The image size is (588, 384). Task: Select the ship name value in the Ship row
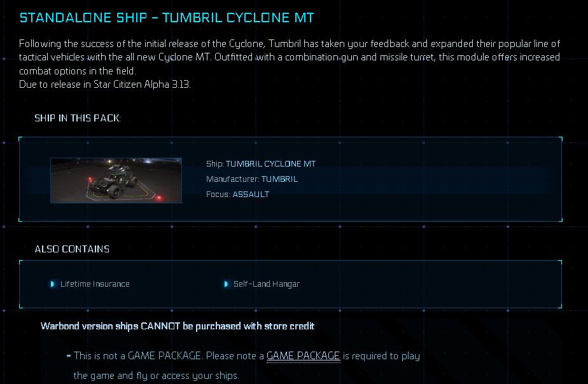(270, 164)
